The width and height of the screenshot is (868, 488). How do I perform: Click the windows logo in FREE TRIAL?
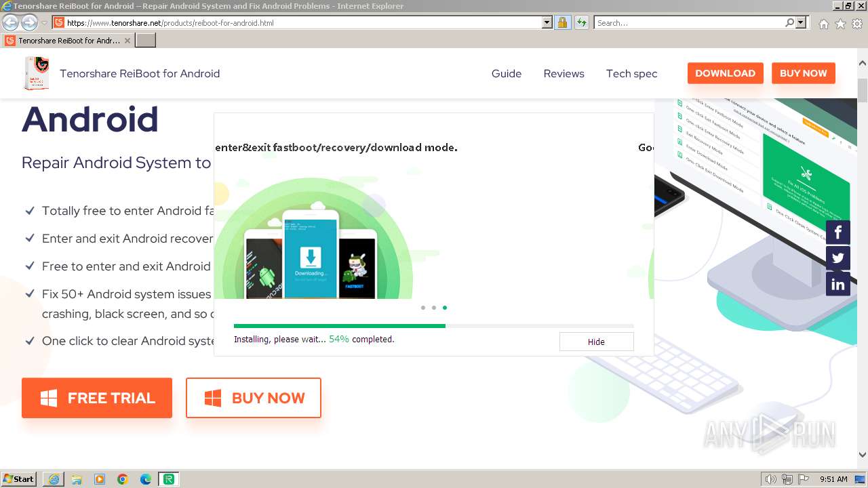(x=49, y=399)
